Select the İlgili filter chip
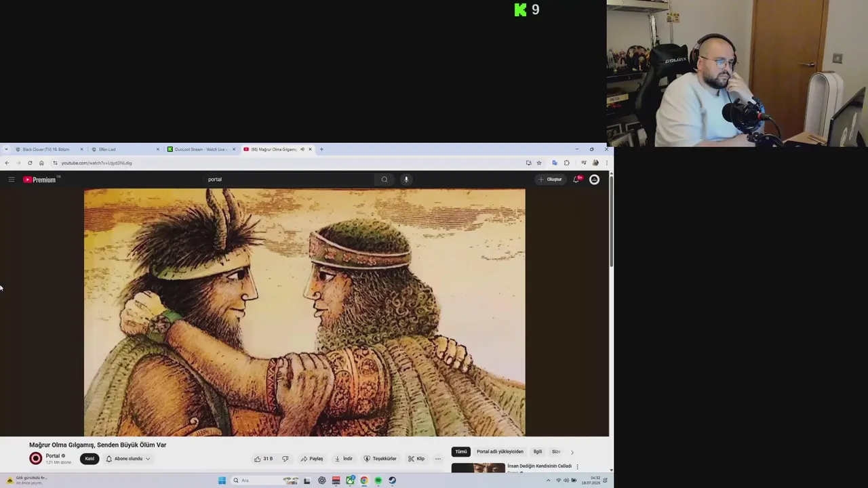Image resolution: width=868 pixels, height=488 pixels. [x=538, y=451]
